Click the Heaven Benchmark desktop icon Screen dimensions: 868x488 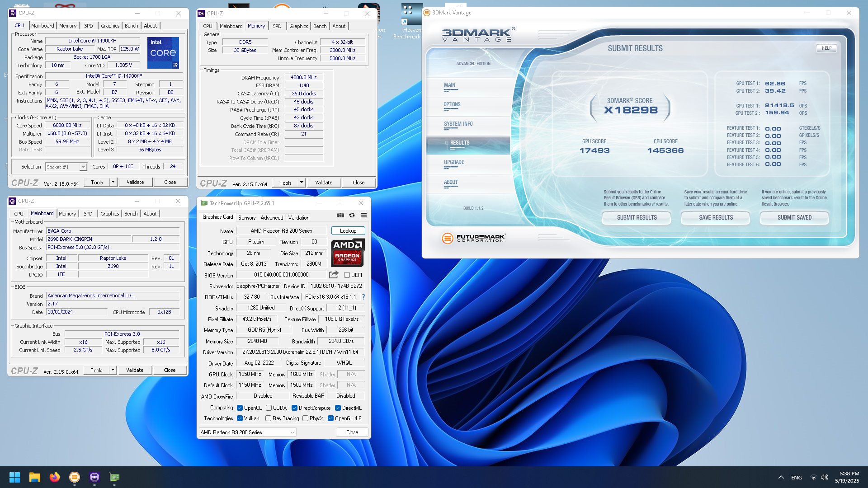412,22
